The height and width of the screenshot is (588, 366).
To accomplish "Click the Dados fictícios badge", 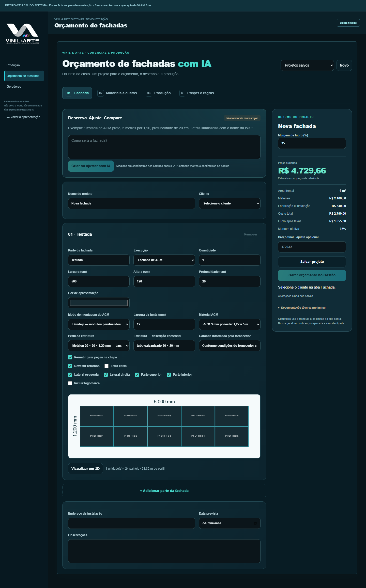I will (x=348, y=23).
